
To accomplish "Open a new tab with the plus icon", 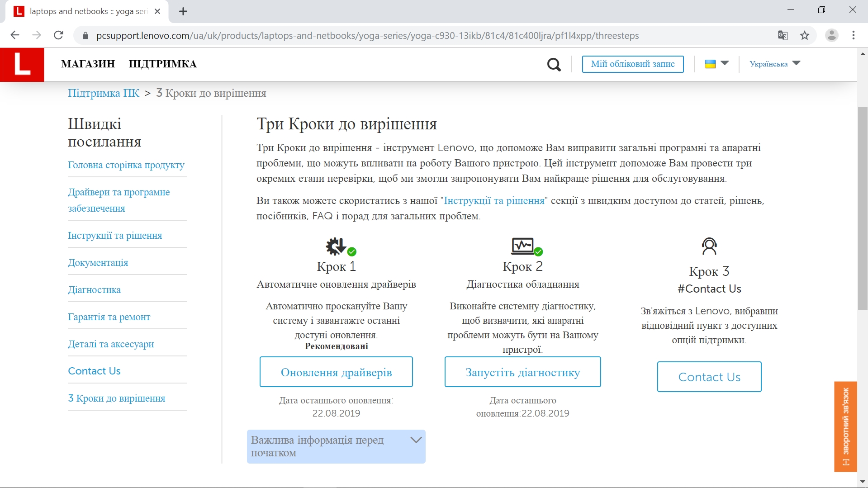I will 183,12.
